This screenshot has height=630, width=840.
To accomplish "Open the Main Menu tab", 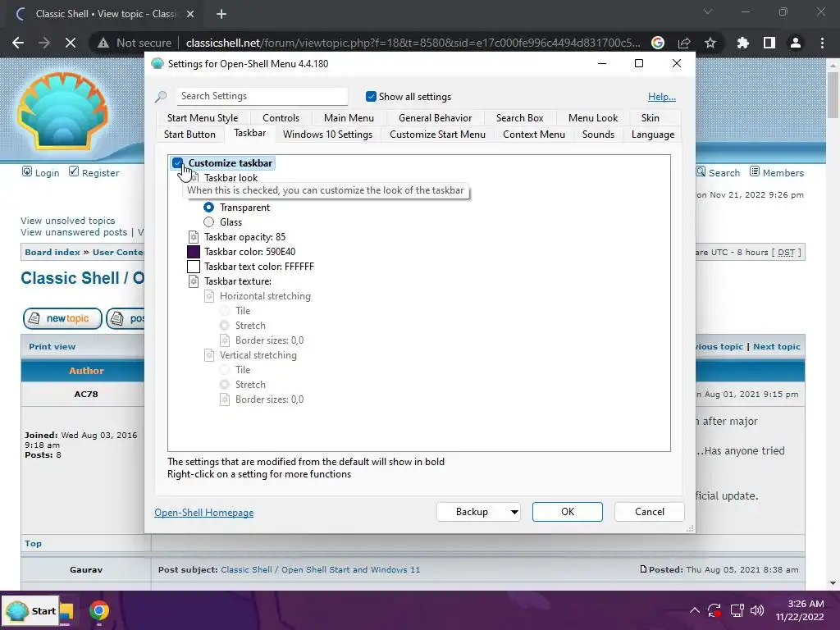I will point(349,118).
